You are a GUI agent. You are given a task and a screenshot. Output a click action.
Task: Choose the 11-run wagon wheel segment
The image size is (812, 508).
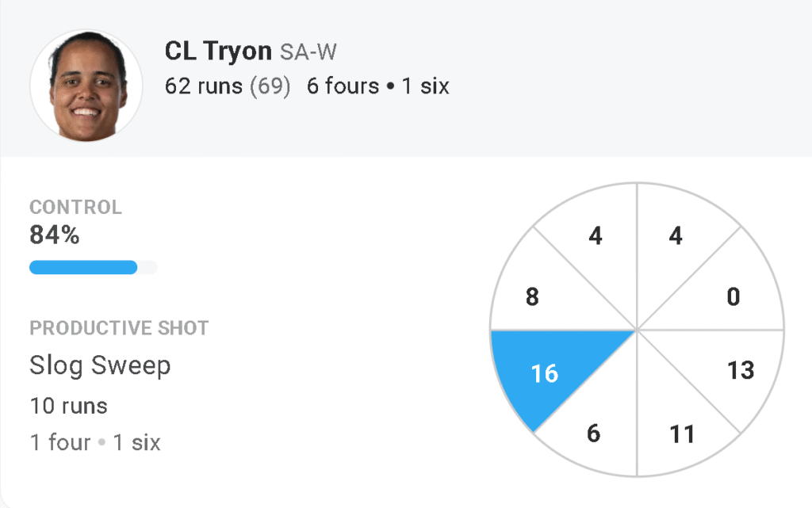681,434
